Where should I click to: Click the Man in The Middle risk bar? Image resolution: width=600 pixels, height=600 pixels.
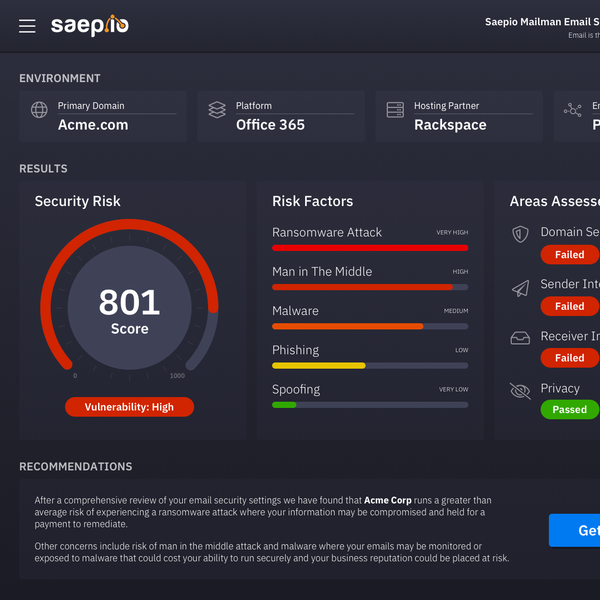[x=370, y=287]
